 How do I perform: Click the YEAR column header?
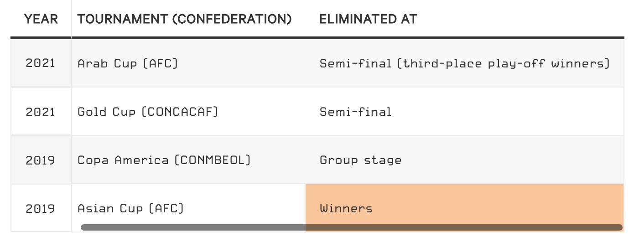pyautogui.click(x=41, y=19)
